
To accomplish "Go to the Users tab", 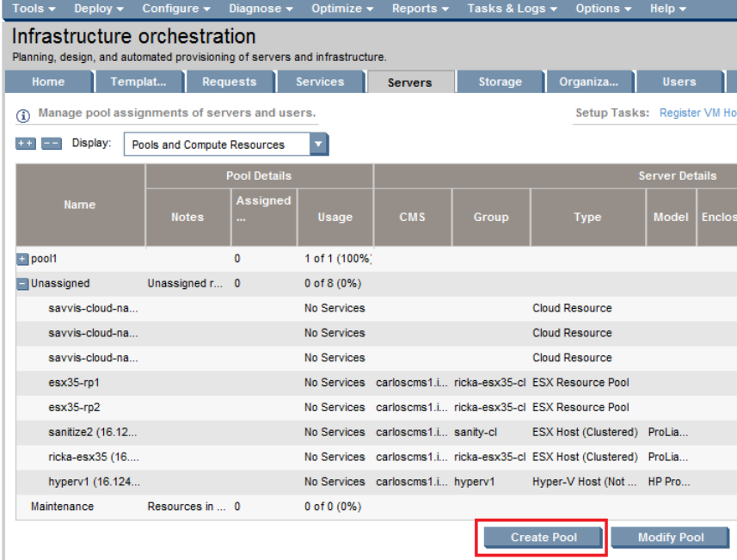I will click(679, 83).
